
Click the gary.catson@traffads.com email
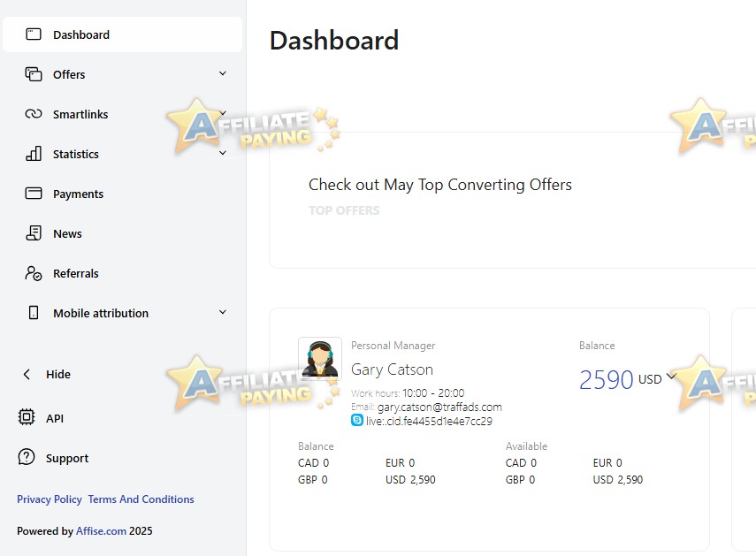[x=439, y=407]
